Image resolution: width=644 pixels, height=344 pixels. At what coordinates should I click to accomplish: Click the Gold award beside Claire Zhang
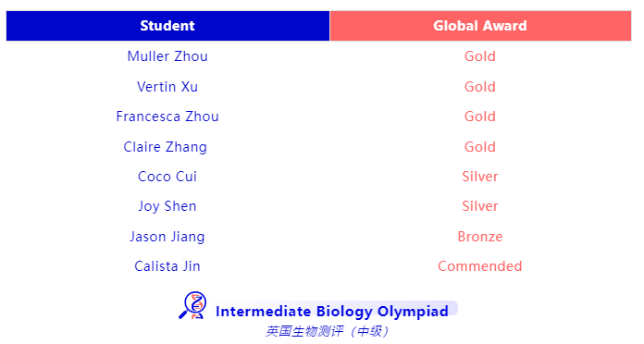coord(480,147)
